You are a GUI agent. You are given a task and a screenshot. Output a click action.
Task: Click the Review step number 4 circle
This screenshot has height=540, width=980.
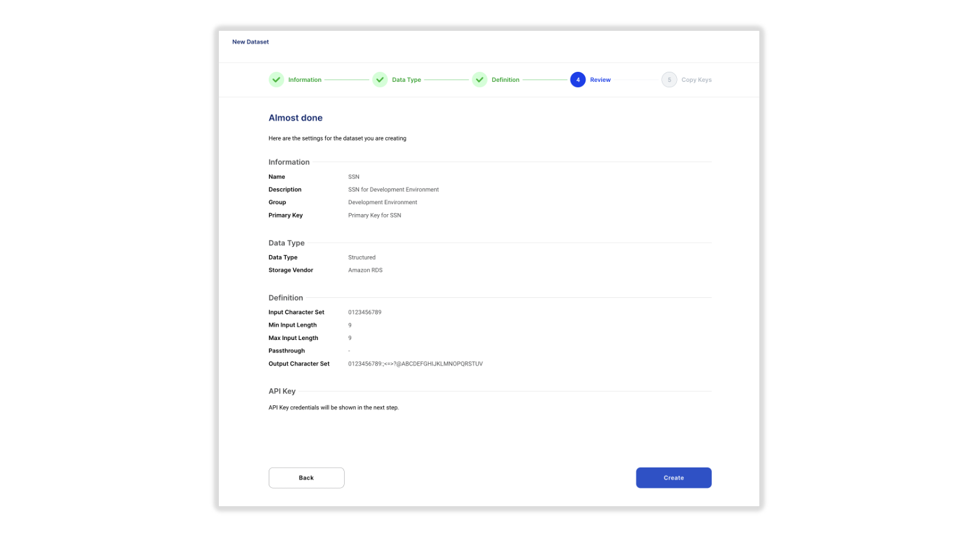click(578, 80)
